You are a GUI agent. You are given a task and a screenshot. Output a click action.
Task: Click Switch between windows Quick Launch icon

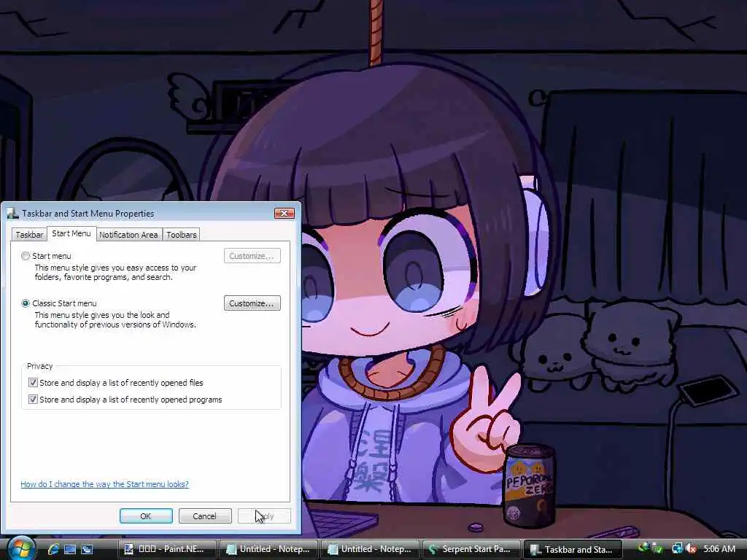[x=87, y=549]
